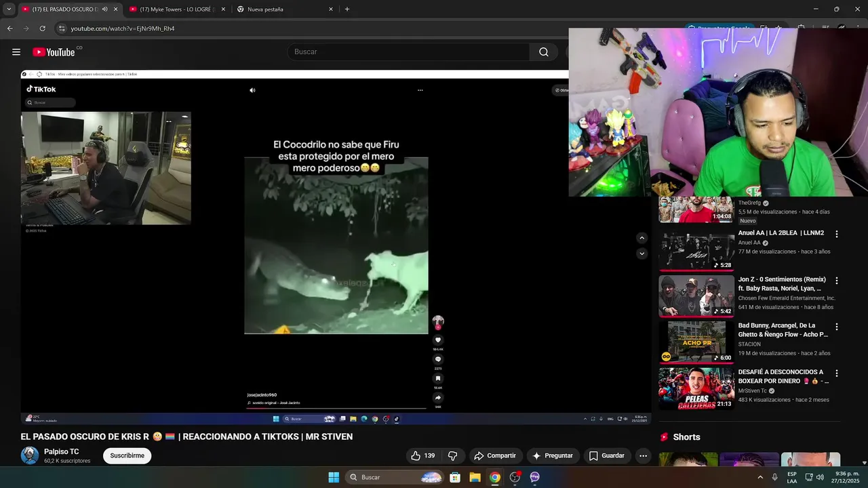Click TikTok three-dot options in video
The image size is (868, 488).
(420, 90)
